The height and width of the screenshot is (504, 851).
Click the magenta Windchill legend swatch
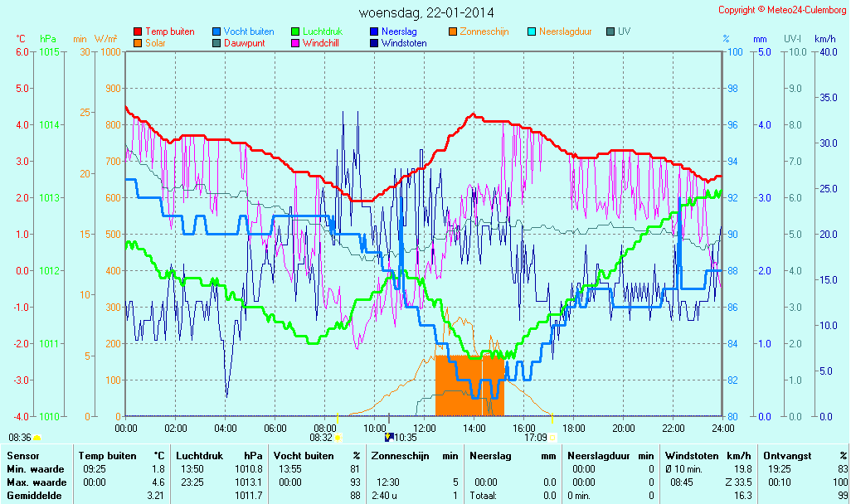(x=295, y=43)
